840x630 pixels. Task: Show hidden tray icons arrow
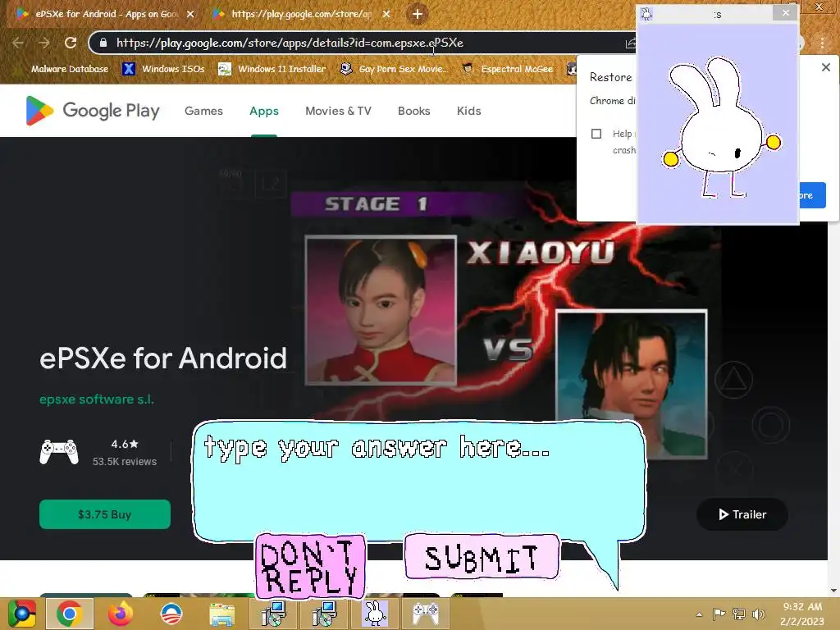pyautogui.click(x=699, y=614)
